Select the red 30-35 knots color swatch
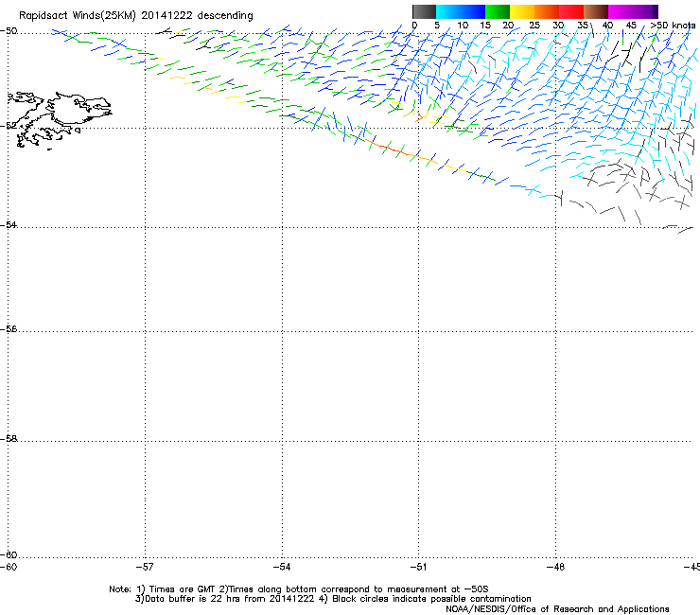The image size is (700, 615). pos(571,11)
